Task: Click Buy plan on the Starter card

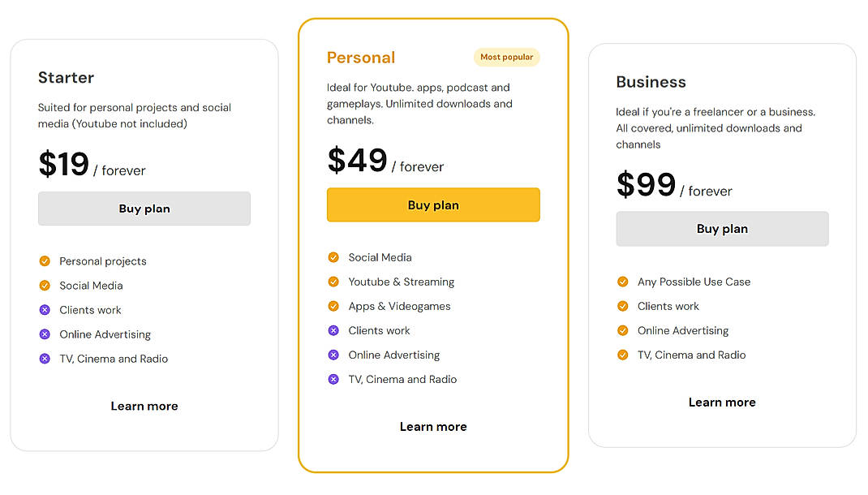Action: 144,209
